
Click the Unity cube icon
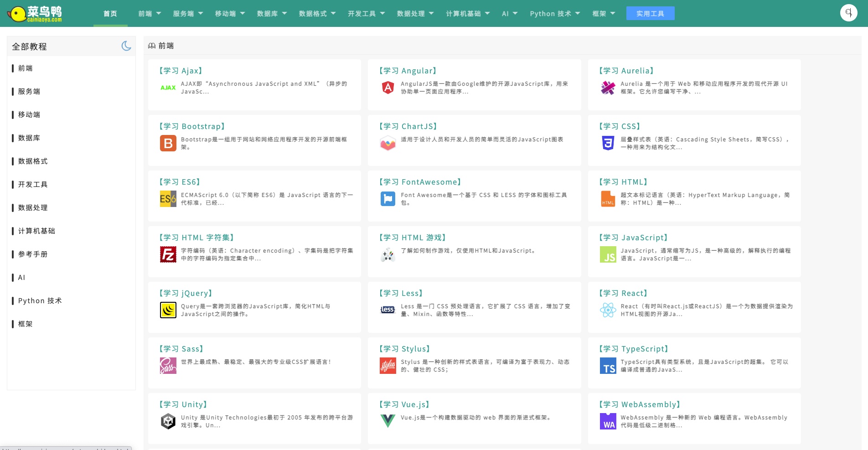coord(168,421)
